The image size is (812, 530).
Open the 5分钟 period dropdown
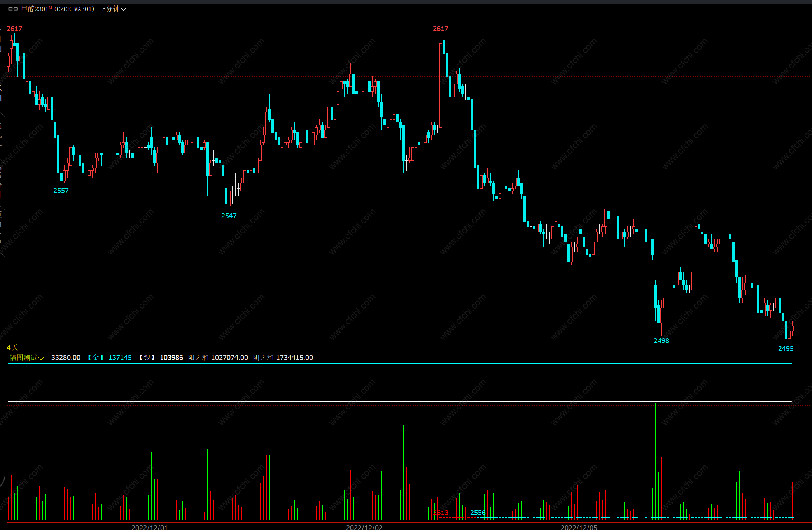114,9
